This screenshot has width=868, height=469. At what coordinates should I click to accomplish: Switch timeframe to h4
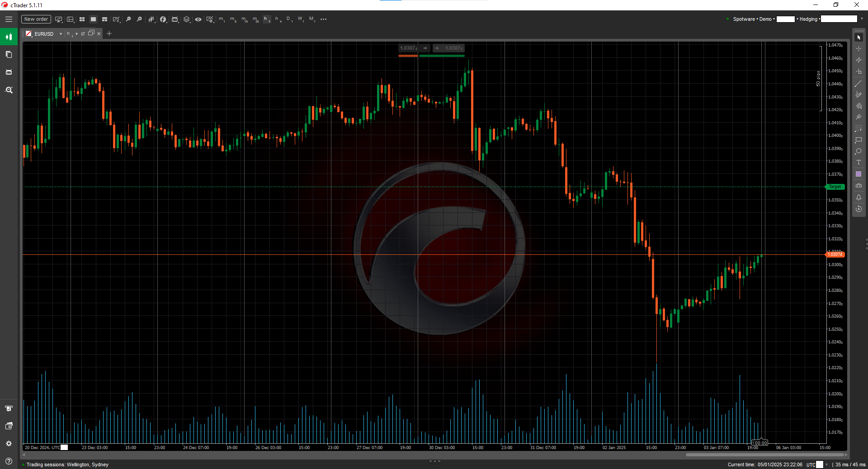tap(278, 19)
